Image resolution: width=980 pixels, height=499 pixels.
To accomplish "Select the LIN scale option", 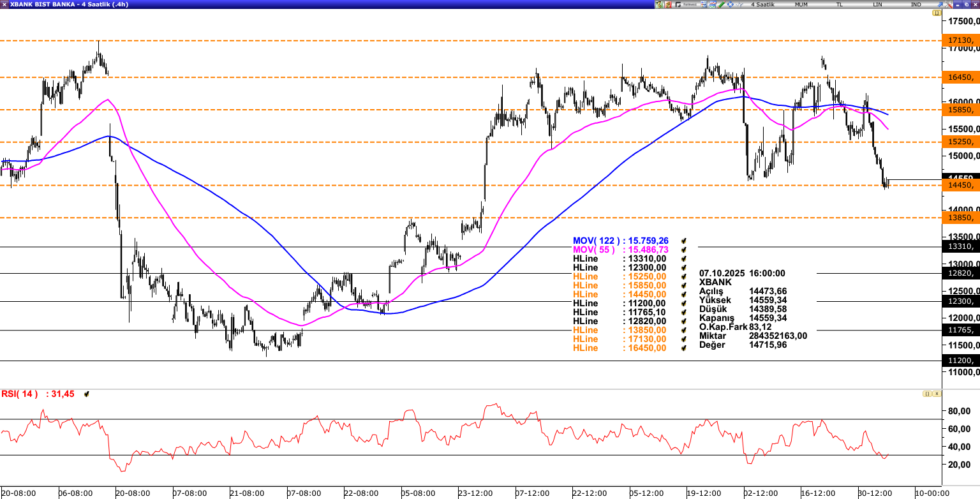I will (x=878, y=4).
